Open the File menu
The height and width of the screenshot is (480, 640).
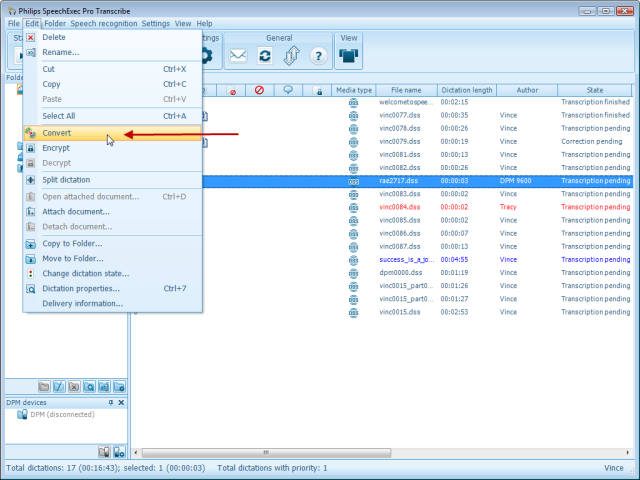[13, 23]
